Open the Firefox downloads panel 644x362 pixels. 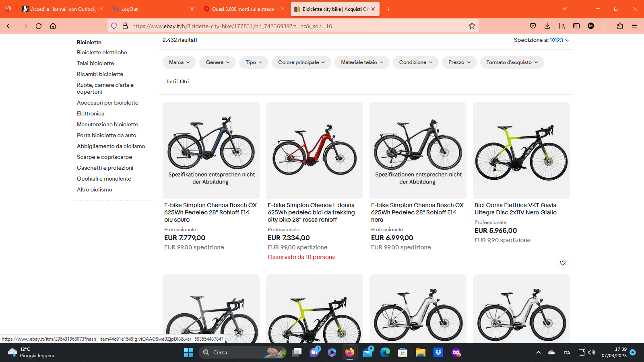click(547, 26)
